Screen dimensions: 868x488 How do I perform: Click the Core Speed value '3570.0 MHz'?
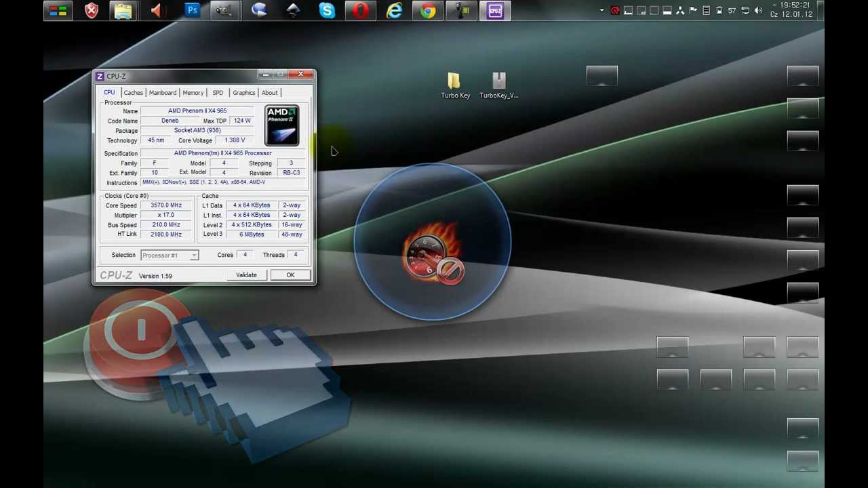166,205
